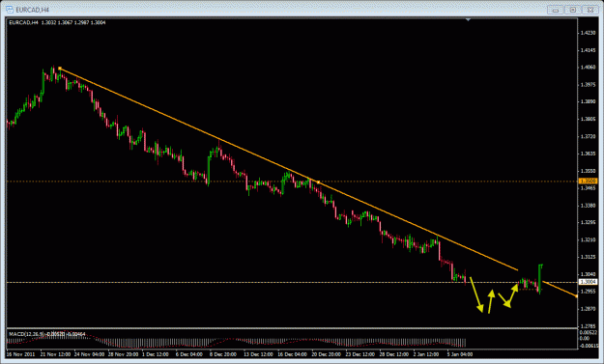Click the 5 Jan 04:00 date label
The width and height of the screenshot is (604, 364).
(x=460, y=354)
